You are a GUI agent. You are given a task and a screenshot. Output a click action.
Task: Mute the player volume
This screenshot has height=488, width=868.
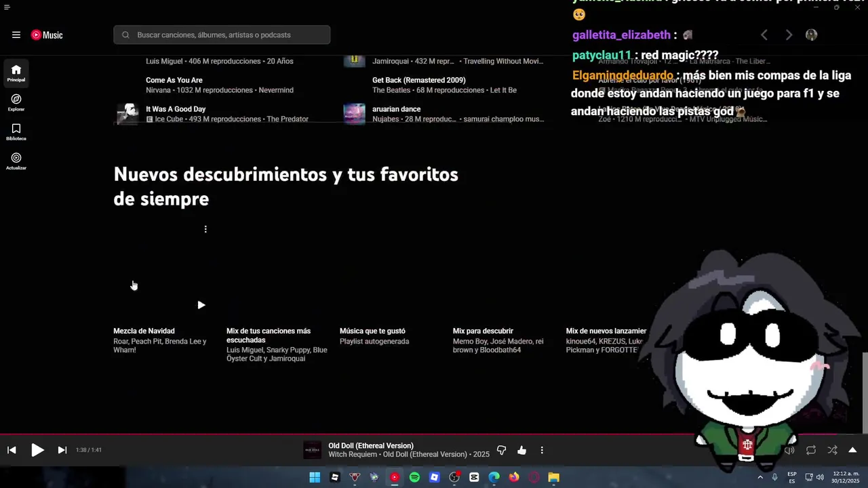(789, 450)
